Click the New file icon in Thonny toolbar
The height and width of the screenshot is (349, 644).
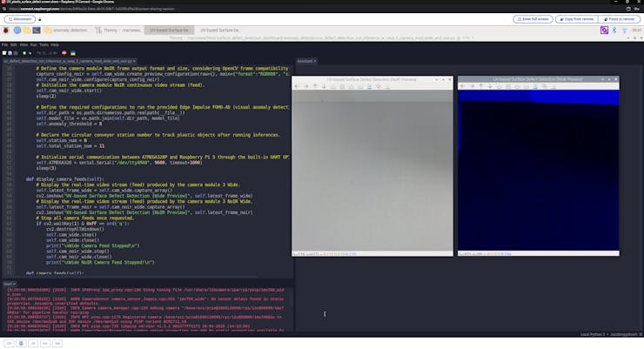(x=4, y=53)
